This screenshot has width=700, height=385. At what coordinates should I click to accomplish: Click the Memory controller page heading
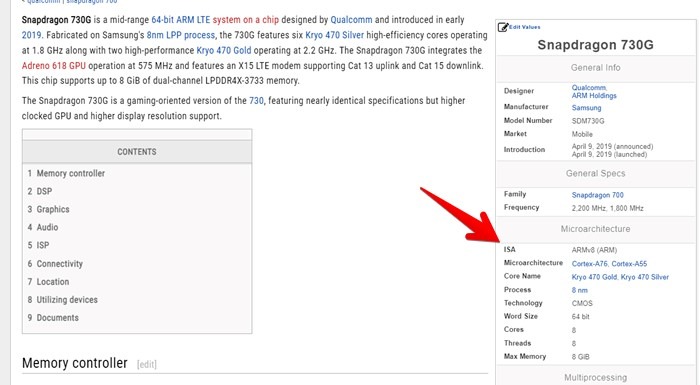[75, 363]
